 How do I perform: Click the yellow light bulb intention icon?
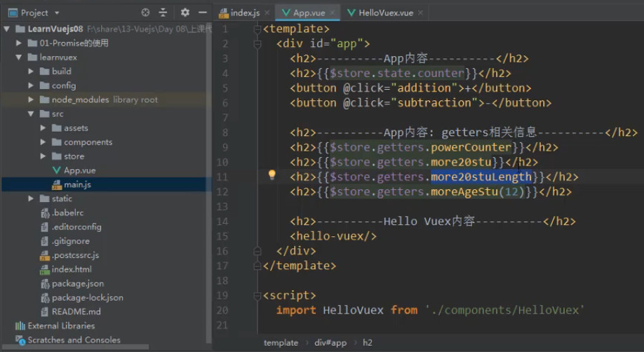click(x=272, y=175)
